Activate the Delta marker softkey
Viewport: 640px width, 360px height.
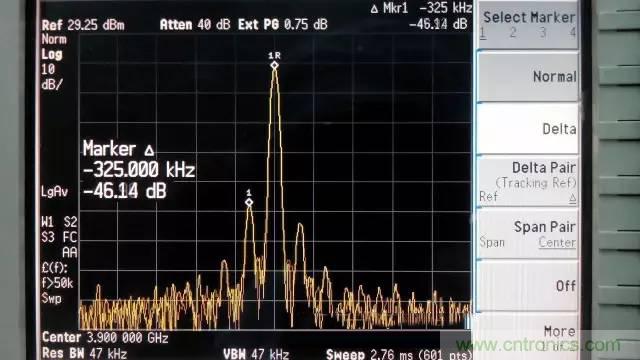click(527, 129)
